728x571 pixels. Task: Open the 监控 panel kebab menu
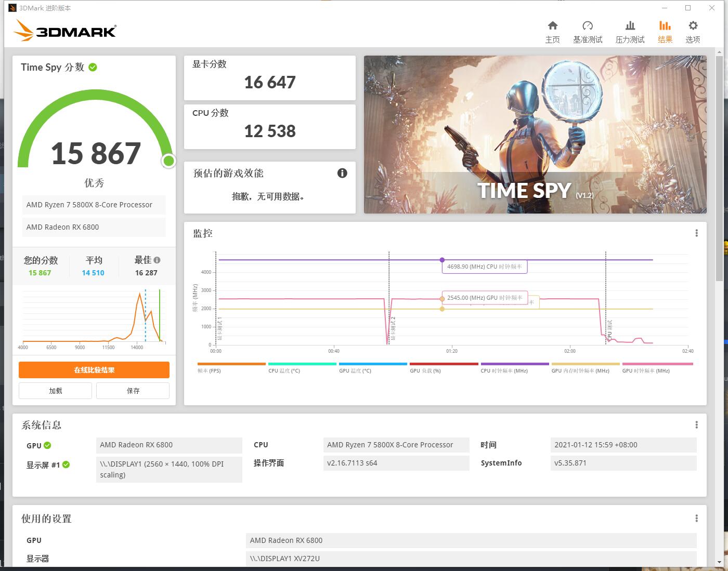point(696,233)
